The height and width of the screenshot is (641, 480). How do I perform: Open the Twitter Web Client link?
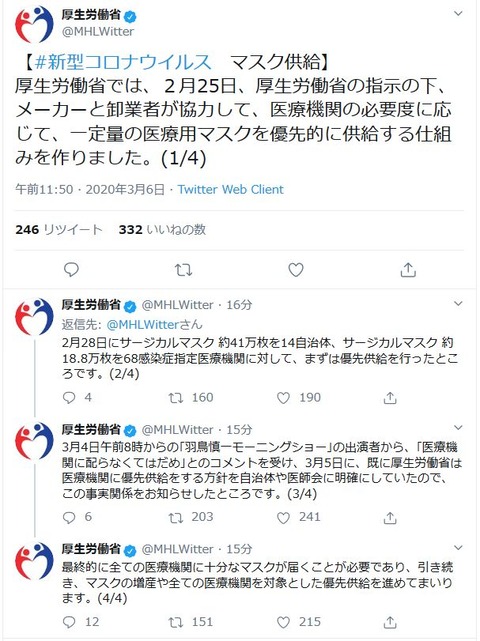coord(230,189)
